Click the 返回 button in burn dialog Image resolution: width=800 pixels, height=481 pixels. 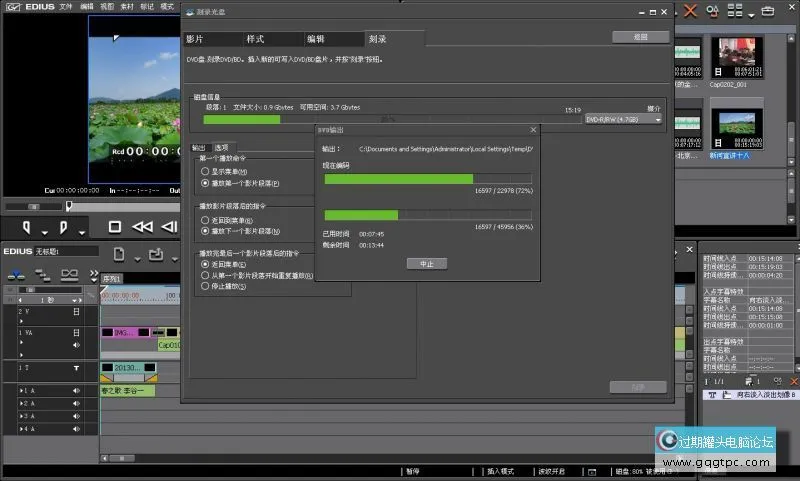(x=641, y=37)
